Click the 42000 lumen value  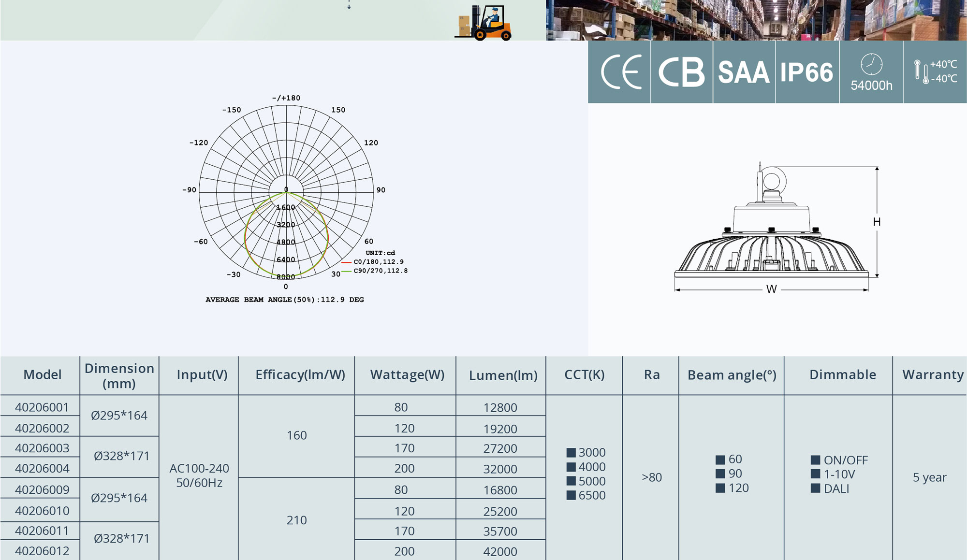click(x=500, y=552)
